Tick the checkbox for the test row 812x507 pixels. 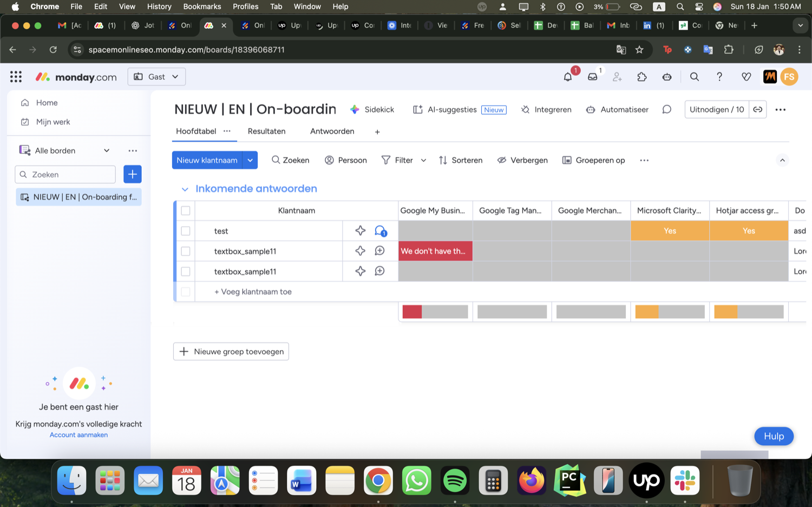(x=186, y=231)
